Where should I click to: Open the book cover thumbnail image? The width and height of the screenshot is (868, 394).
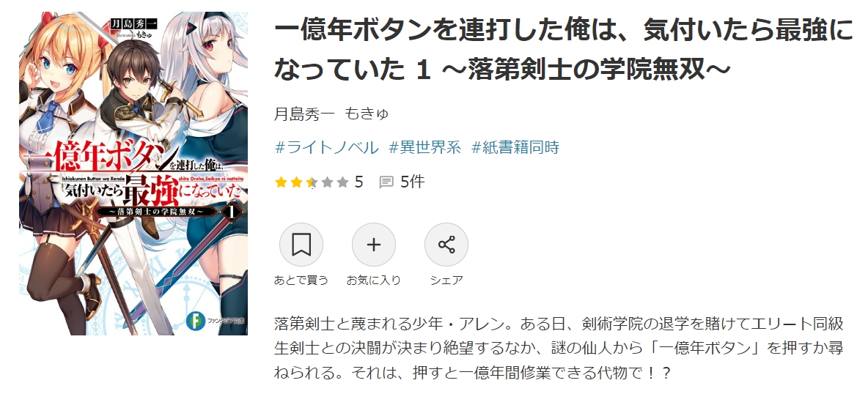click(x=133, y=174)
